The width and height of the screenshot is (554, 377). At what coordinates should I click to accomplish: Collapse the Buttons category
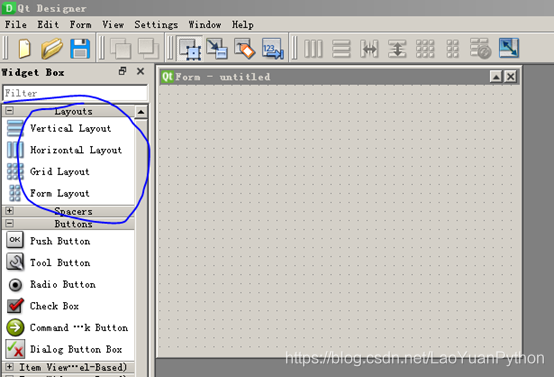(x=10, y=223)
